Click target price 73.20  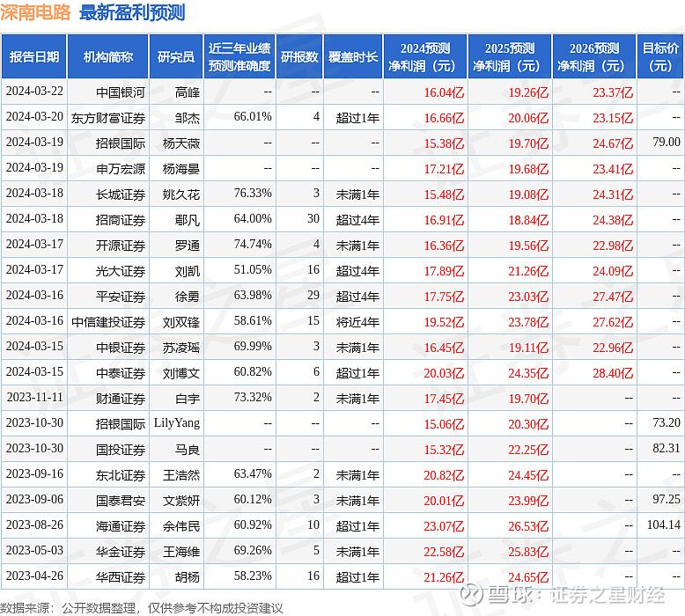pyautogui.click(x=667, y=422)
